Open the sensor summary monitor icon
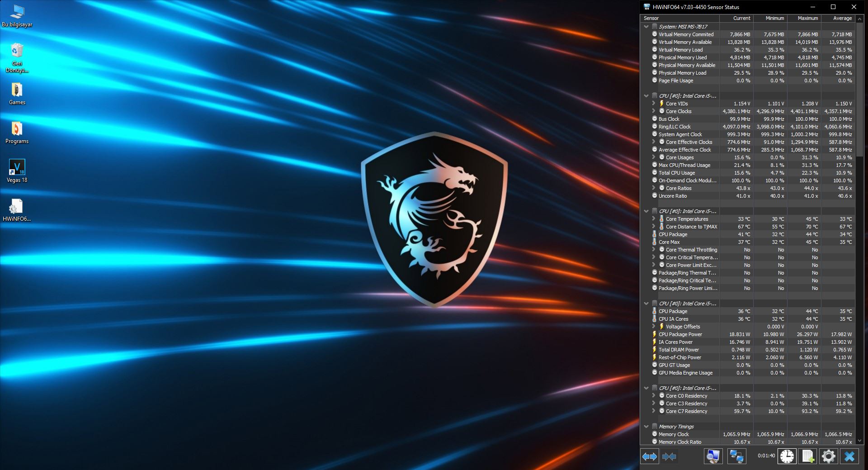Viewport: 868px width, 470px height. pyautogui.click(x=713, y=456)
